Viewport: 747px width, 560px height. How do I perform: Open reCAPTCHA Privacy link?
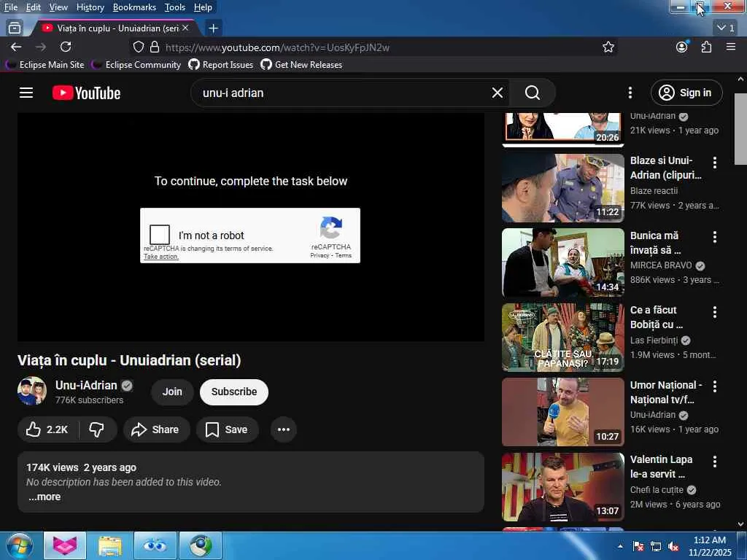pyautogui.click(x=320, y=256)
